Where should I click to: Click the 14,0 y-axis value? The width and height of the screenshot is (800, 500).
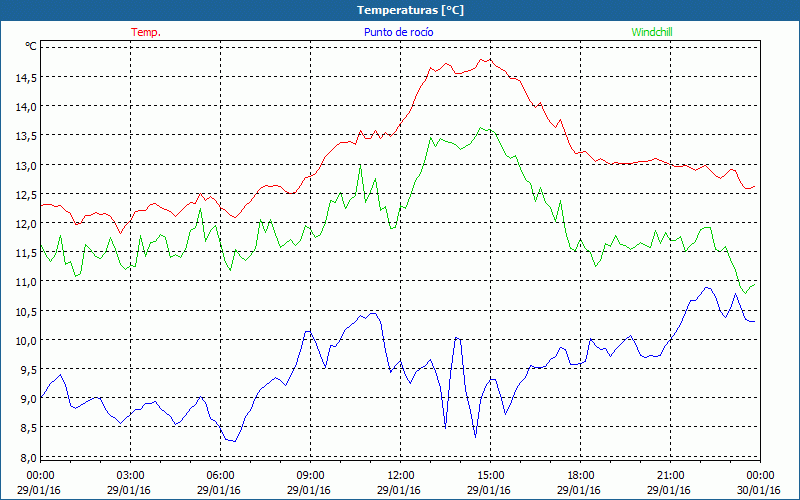coord(27,107)
